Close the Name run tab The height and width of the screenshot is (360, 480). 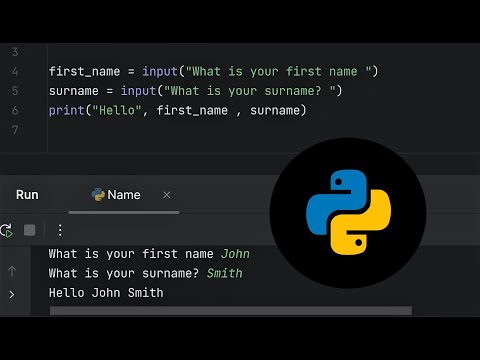[x=167, y=195]
